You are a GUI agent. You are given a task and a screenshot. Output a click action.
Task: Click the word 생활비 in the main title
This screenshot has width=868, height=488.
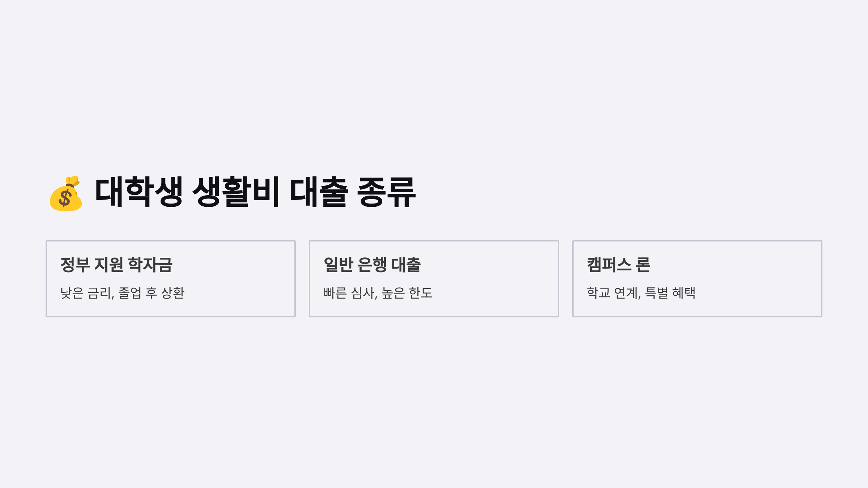click(236, 192)
